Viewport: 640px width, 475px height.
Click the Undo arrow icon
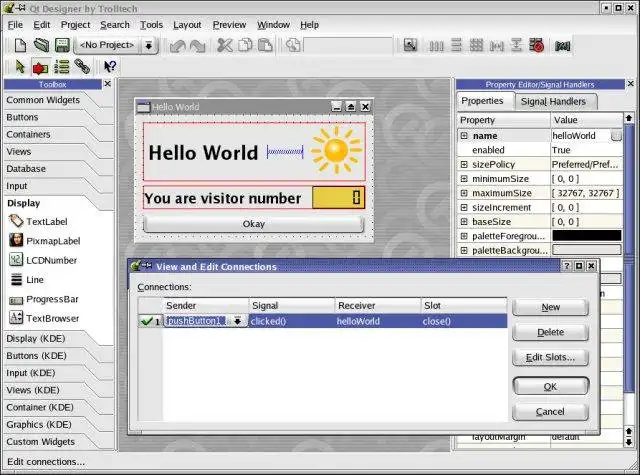178,46
